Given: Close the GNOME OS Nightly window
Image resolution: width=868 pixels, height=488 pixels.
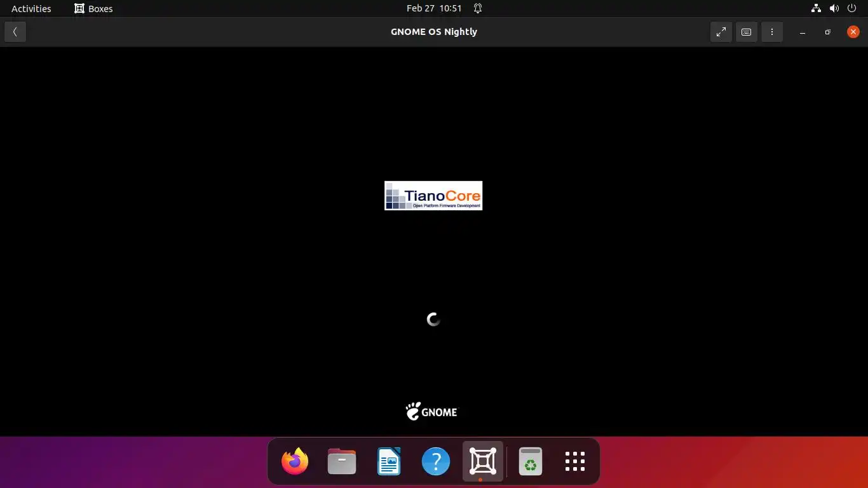Looking at the screenshot, I should click(853, 32).
